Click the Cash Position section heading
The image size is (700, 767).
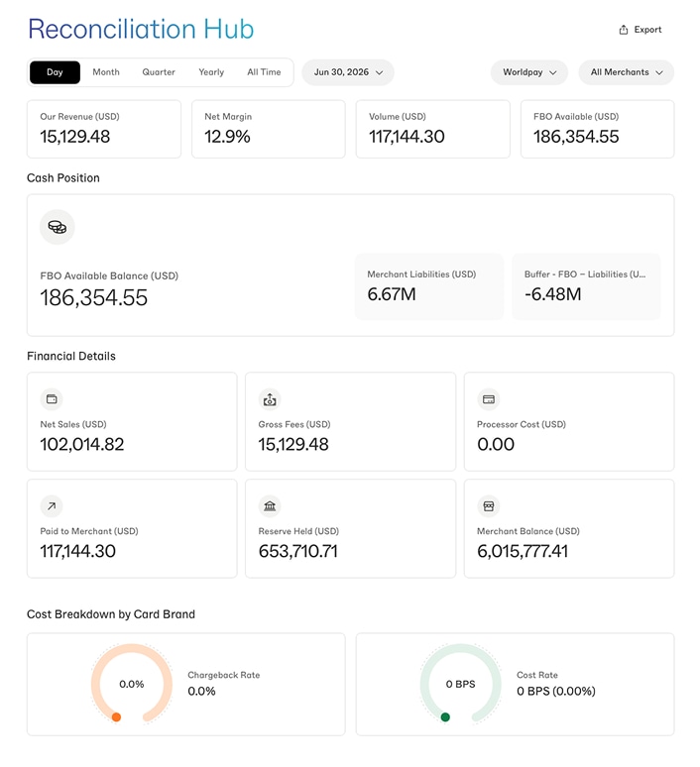pyautogui.click(x=63, y=178)
